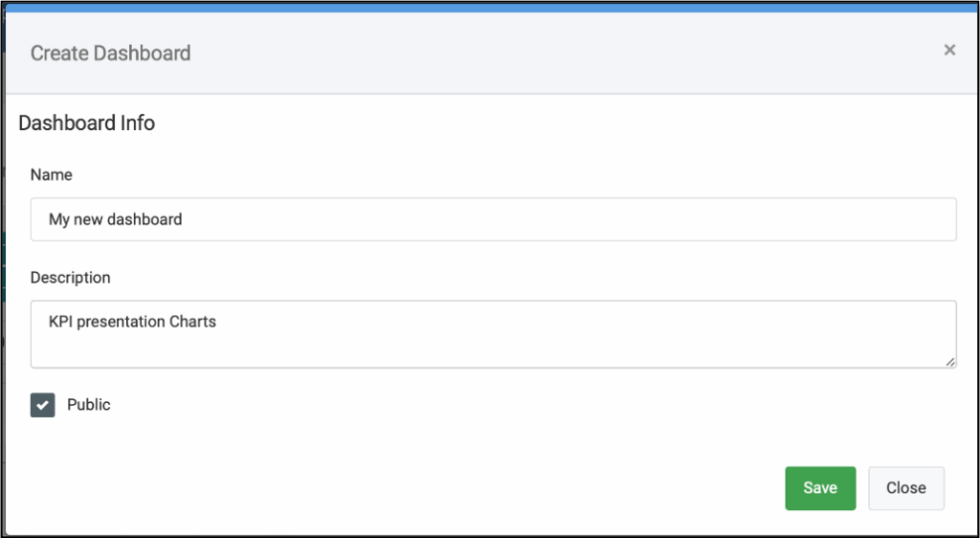Focus the Description text area
This screenshot has height=538, width=980.
(x=493, y=334)
